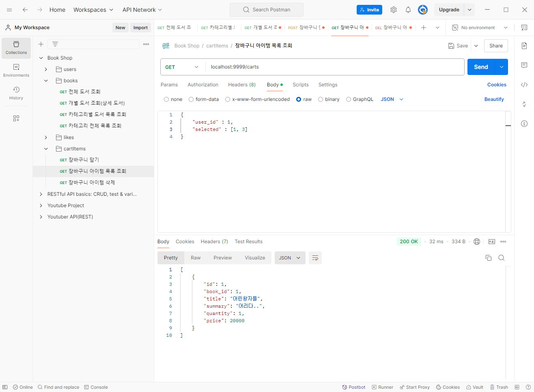Search within the response body
This screenshot has width=534, height=392.
pyautogui.click(x=502, y=258)
